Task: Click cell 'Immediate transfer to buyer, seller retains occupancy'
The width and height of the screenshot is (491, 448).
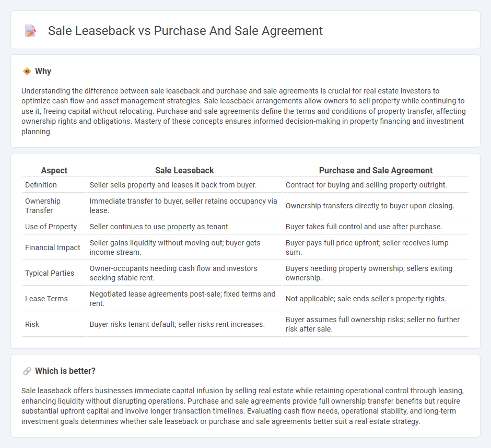Action: (183, 206)
